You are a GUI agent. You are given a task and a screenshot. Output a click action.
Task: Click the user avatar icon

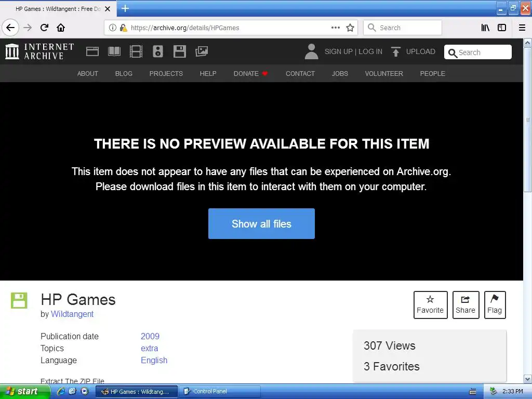pos(312,51)
